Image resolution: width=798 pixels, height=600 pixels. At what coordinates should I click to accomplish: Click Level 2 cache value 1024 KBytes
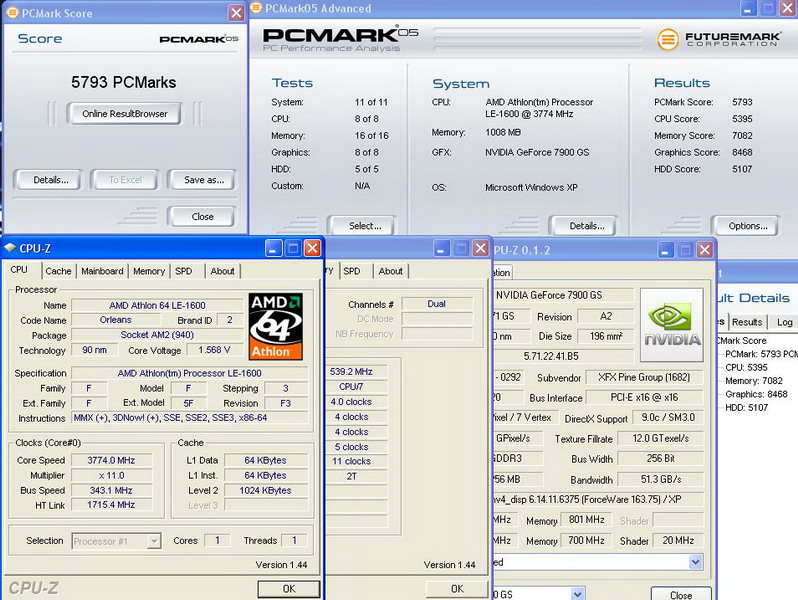[265, 491]
